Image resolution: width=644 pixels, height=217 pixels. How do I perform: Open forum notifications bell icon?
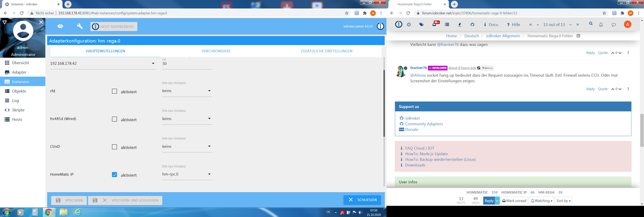point(602,24)
